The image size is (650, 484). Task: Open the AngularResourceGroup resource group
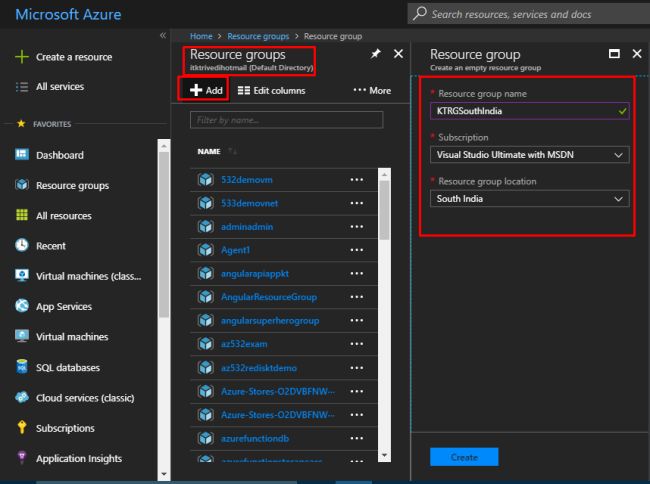tap(269, 297)
